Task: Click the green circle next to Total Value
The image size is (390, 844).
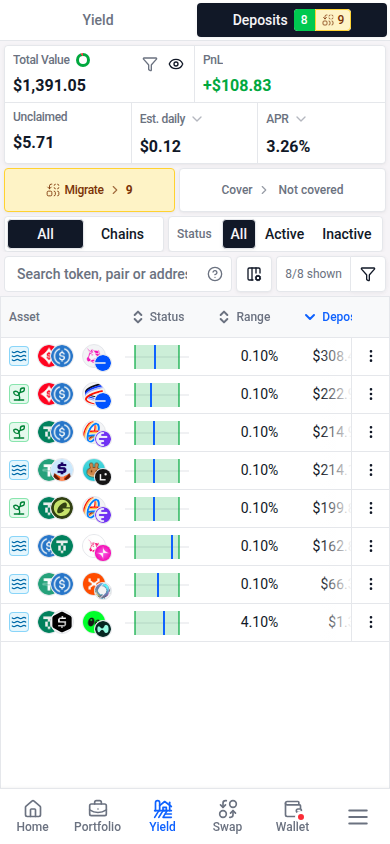Action: (x=83, y=60)
